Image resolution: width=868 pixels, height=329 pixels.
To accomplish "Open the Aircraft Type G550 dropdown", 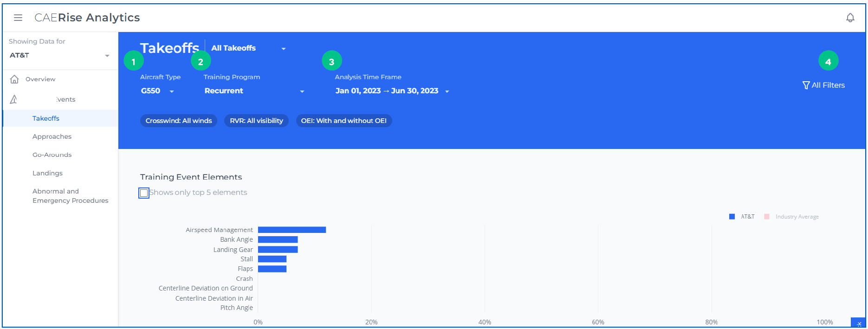I will pos(158,91).
